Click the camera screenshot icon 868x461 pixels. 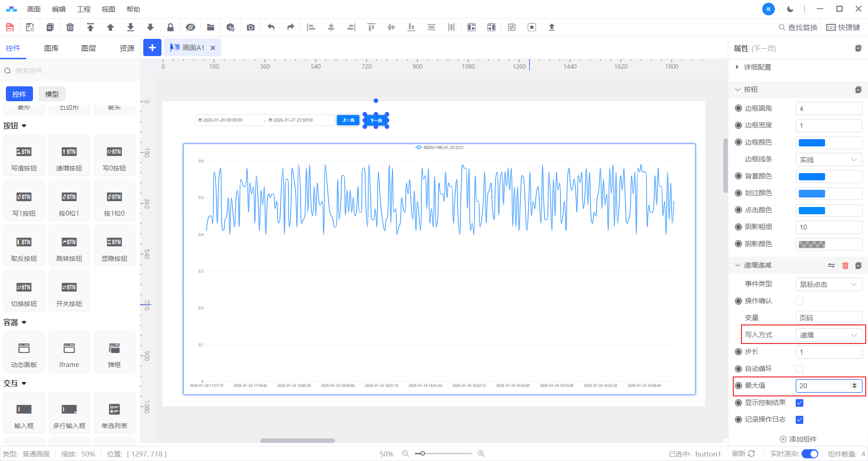[x=250, y=27]
